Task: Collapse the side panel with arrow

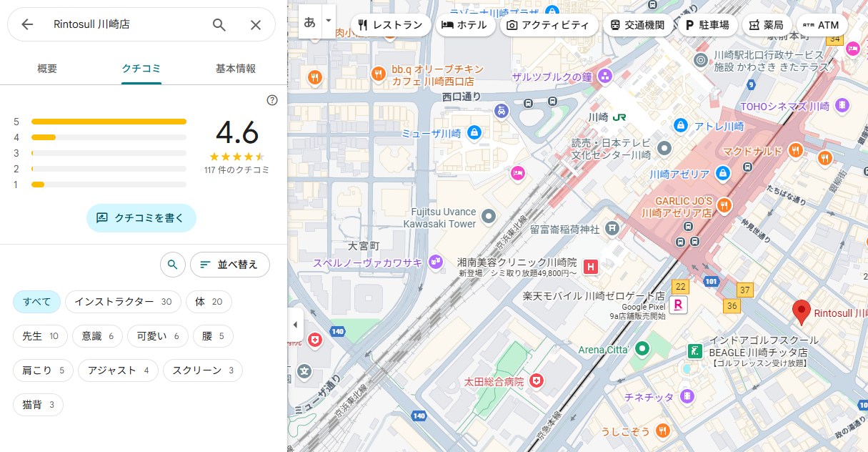Action: pos(295,325)
